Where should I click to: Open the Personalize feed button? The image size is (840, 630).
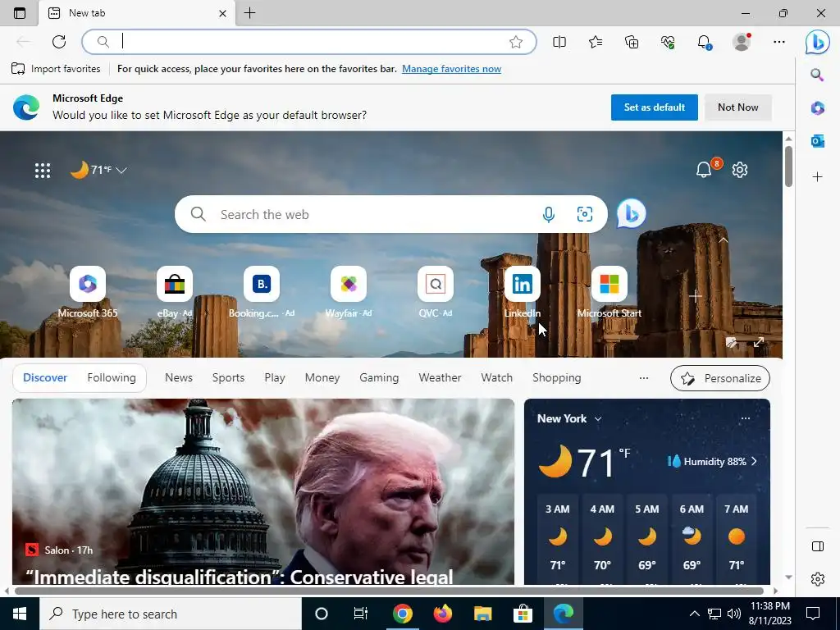pyautogui.click(x=720, y=378)
